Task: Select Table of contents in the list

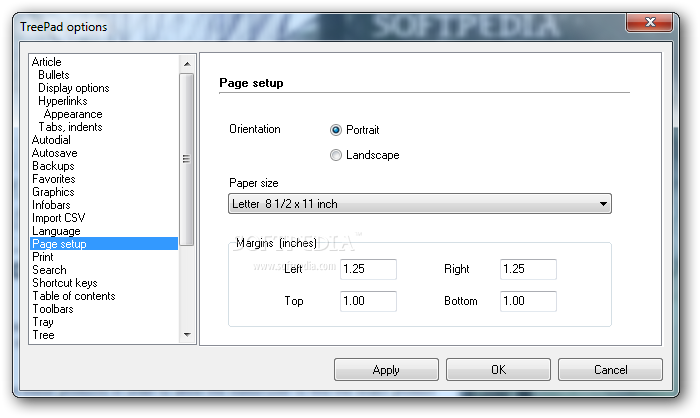Action: point(74,296)
